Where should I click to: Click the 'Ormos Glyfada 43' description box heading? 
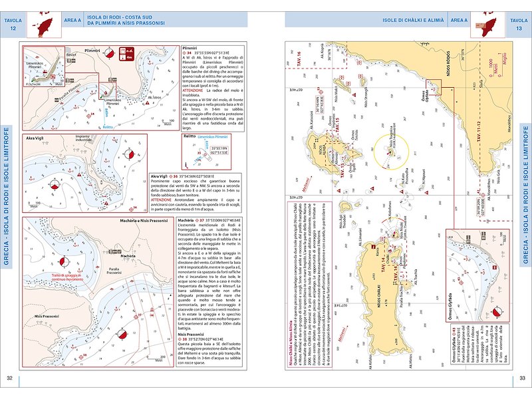(x=455, y=344)
